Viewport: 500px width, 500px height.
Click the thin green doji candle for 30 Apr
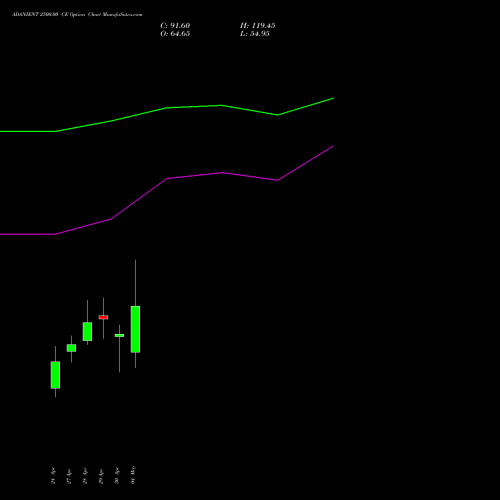point(119,335)
